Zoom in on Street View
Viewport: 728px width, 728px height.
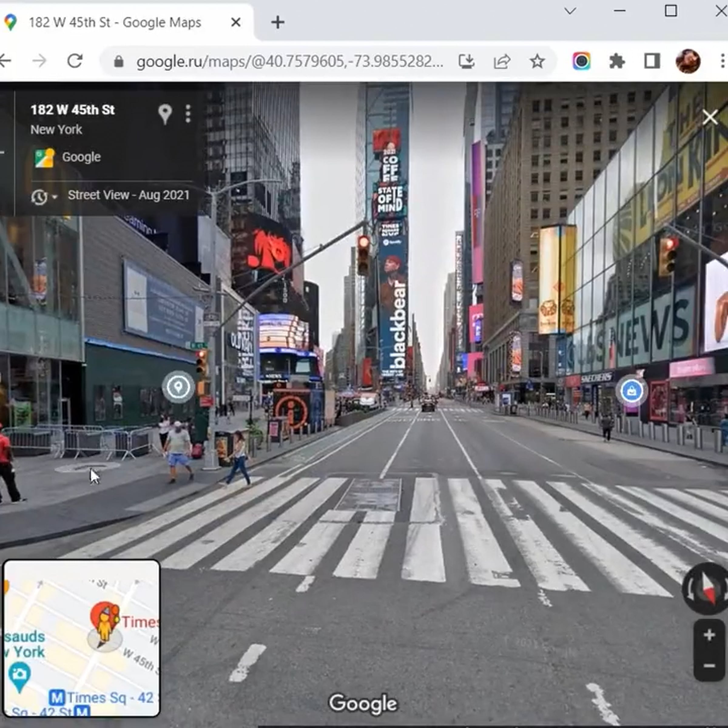point(709,635)
